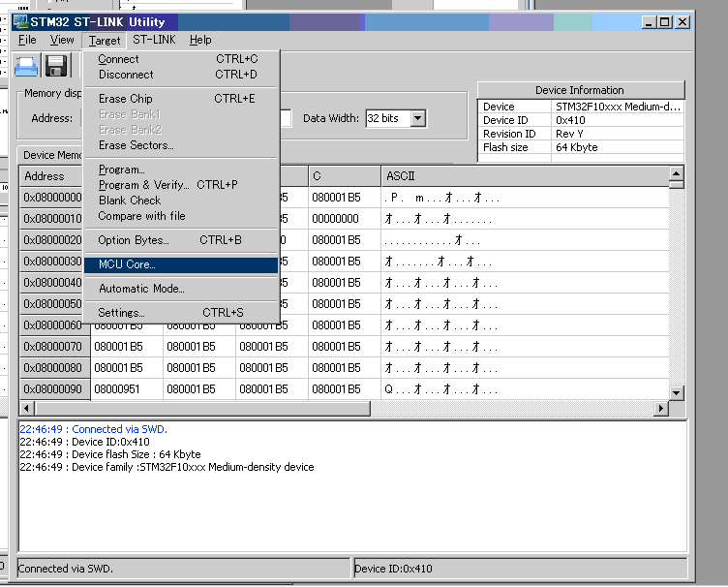
Task: Select address row 0x08000080
Action: (x=55, y=368)
